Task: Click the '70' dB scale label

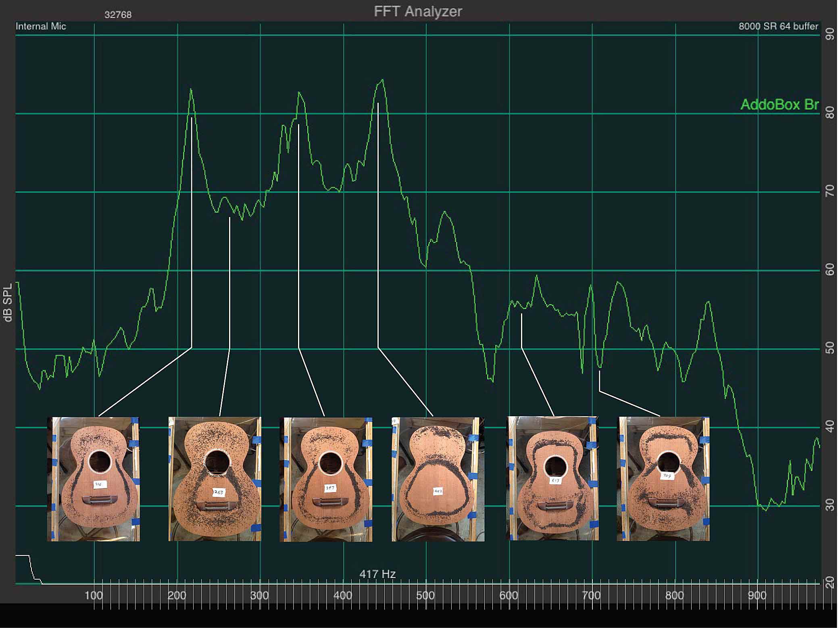Action: click(x=830, y=191)
